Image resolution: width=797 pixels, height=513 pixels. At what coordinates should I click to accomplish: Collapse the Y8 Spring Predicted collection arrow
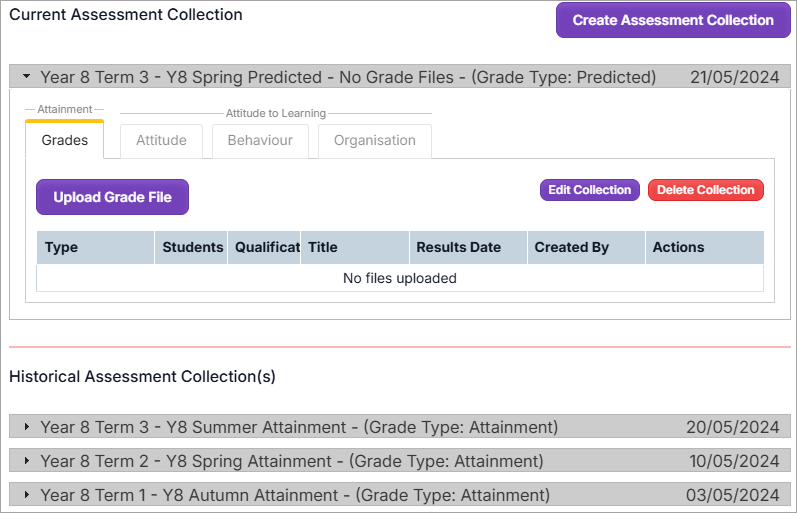(x=26, y=77)
